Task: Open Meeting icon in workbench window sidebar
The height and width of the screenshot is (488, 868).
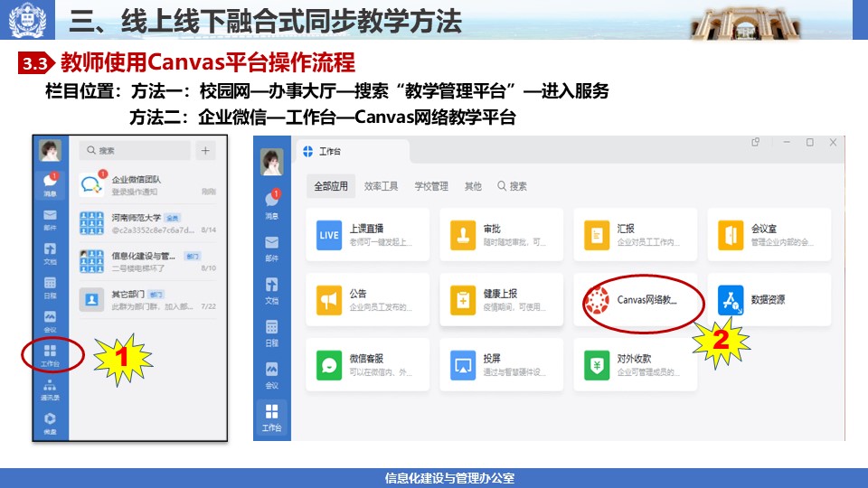Action: (x=272, y=375)
